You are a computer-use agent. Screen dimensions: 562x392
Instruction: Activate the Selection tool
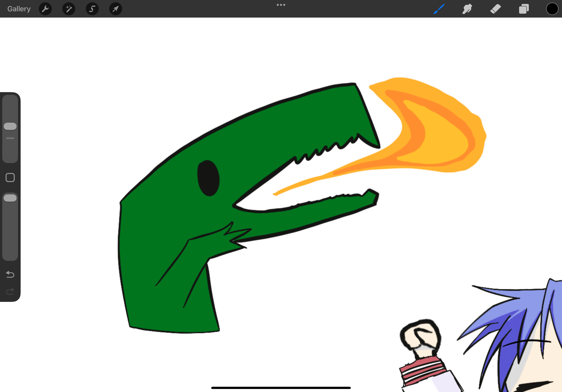coord(92,9)
